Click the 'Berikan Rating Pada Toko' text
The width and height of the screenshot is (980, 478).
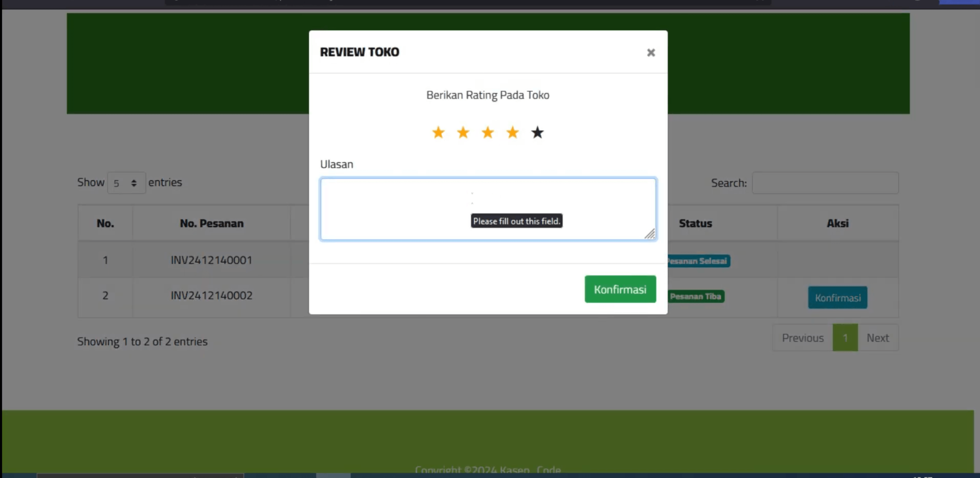point(488,95)
